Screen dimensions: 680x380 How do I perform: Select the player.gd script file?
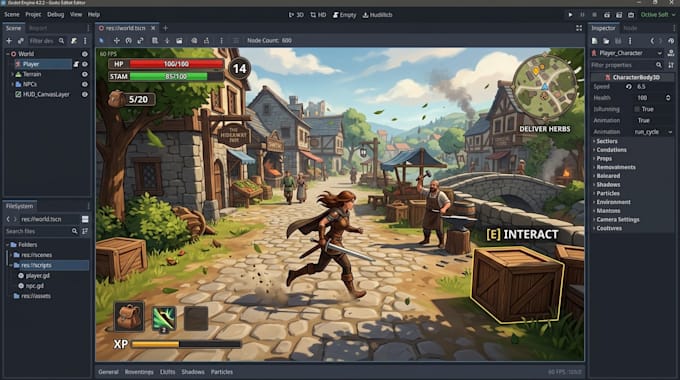[37, 275]
